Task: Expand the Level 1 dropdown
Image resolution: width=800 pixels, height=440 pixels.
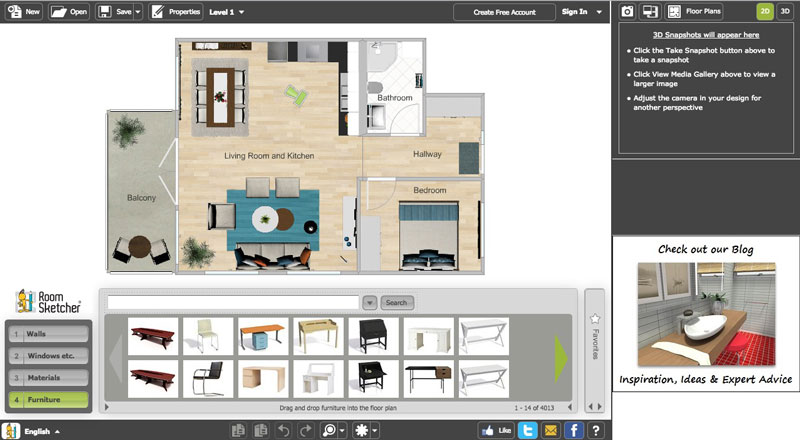Action: point(226,12)
